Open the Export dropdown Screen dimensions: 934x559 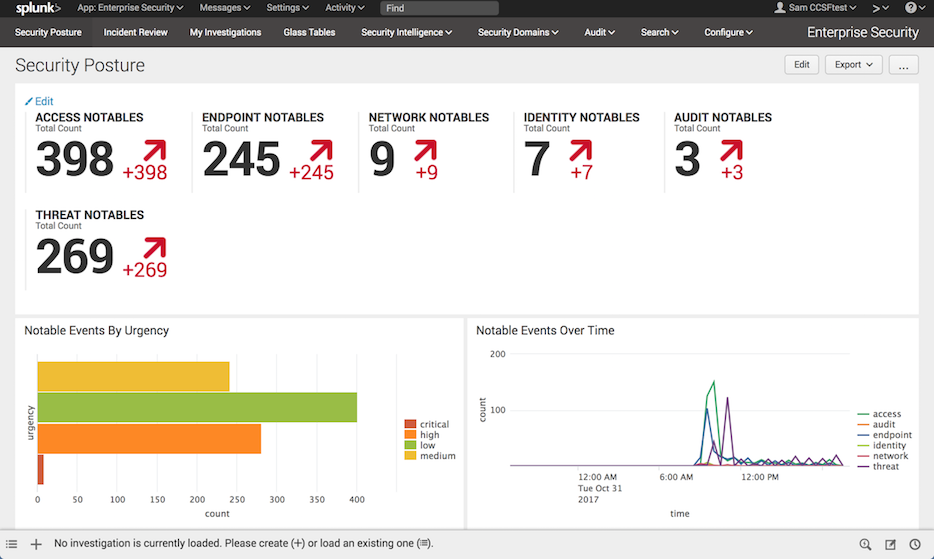click(x=853, y=64)
